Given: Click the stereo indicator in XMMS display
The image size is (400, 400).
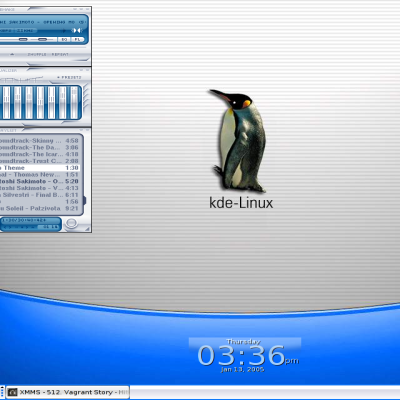Looking at the screenshot, I should click(77, 30).
